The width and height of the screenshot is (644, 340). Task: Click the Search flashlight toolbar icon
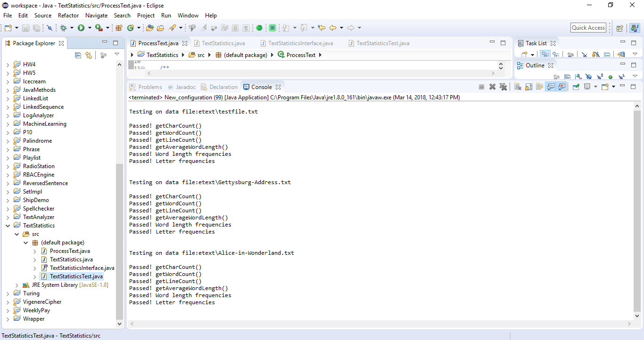coord(172,28)
